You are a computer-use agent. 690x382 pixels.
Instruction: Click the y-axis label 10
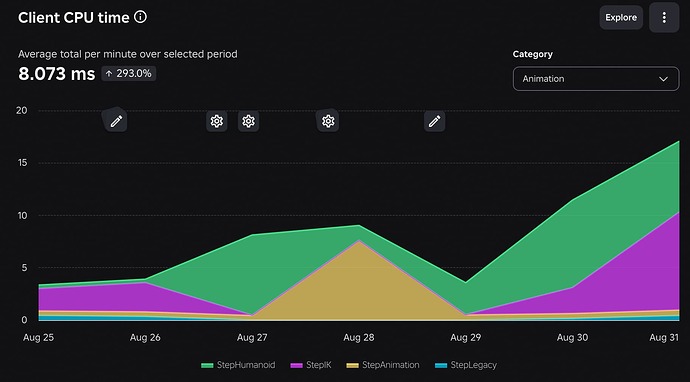pyautogui.click(x=22, y=215)
